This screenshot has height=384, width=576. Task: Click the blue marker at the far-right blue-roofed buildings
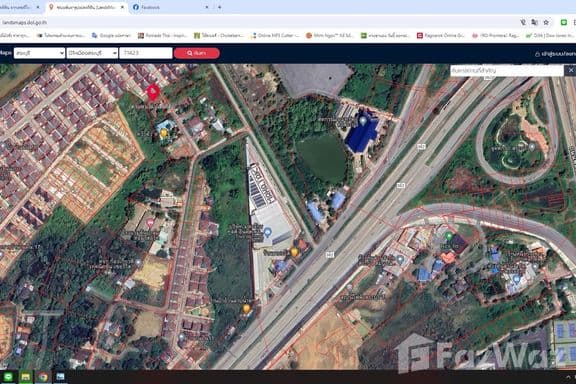(x=516, y=280)
